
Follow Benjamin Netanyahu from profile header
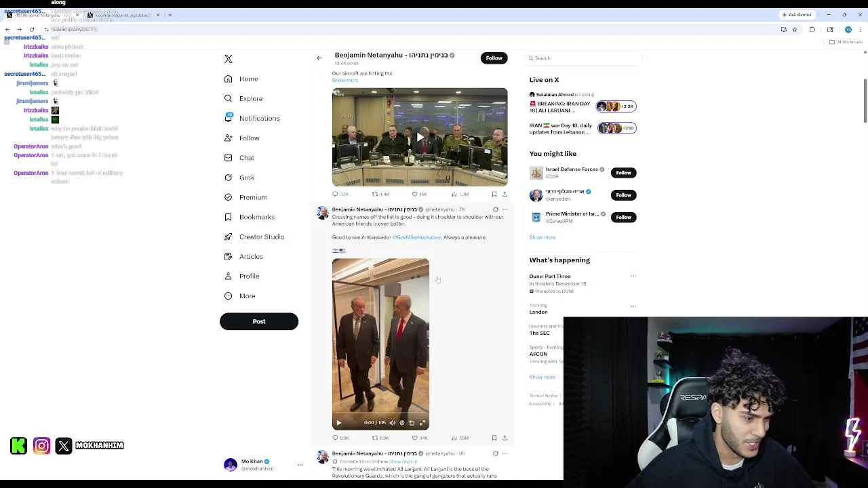pyautogui.click(x=494, y=58)
